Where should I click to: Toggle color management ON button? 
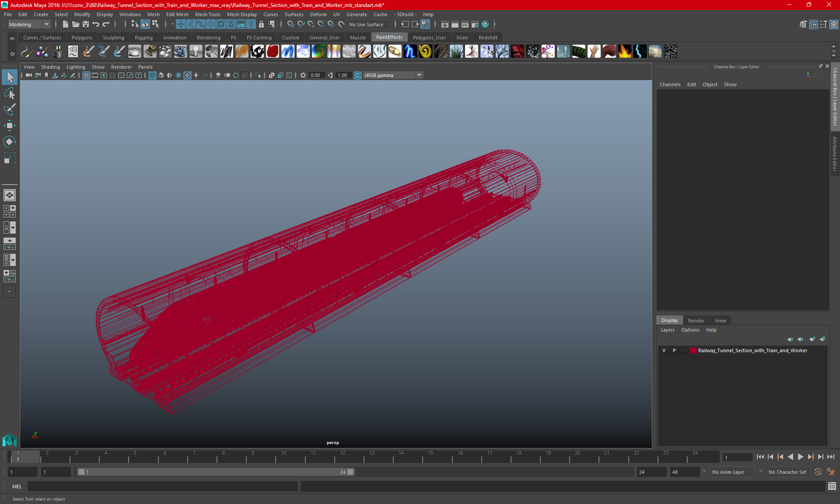pyautogui.click(x=357, y=75)
